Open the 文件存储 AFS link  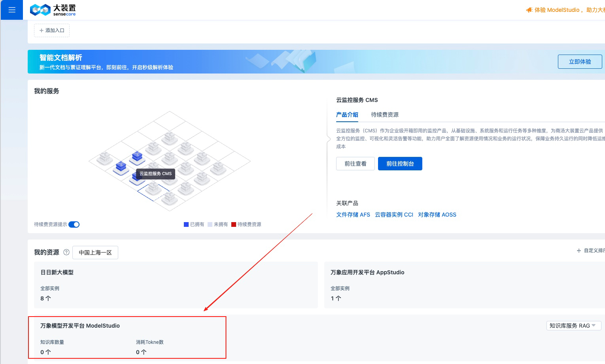coord(353,215)
